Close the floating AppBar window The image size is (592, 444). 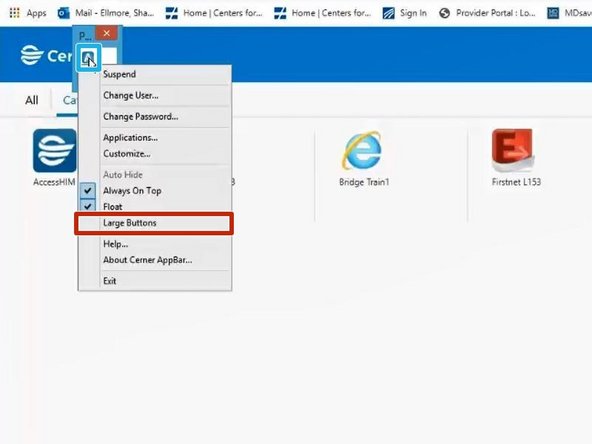point(106,33)
